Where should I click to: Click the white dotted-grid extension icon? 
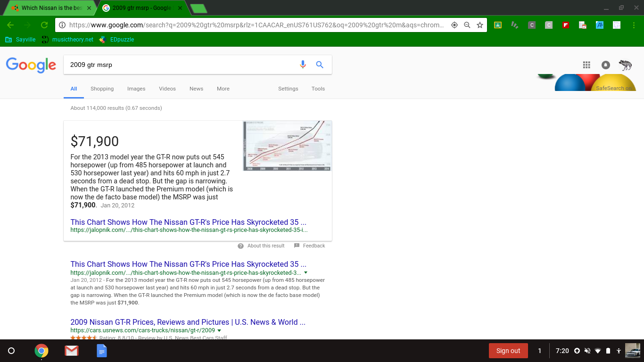[617, 25]
